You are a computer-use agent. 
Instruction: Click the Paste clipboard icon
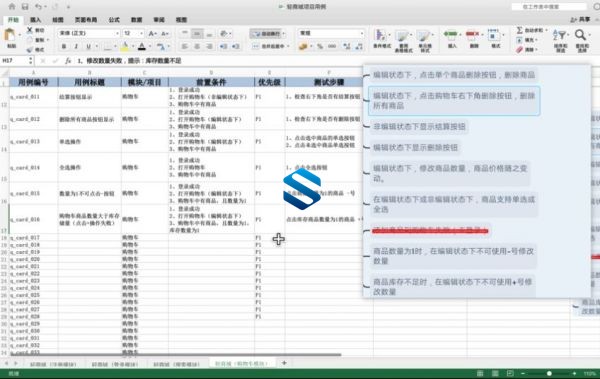(10, 35)
